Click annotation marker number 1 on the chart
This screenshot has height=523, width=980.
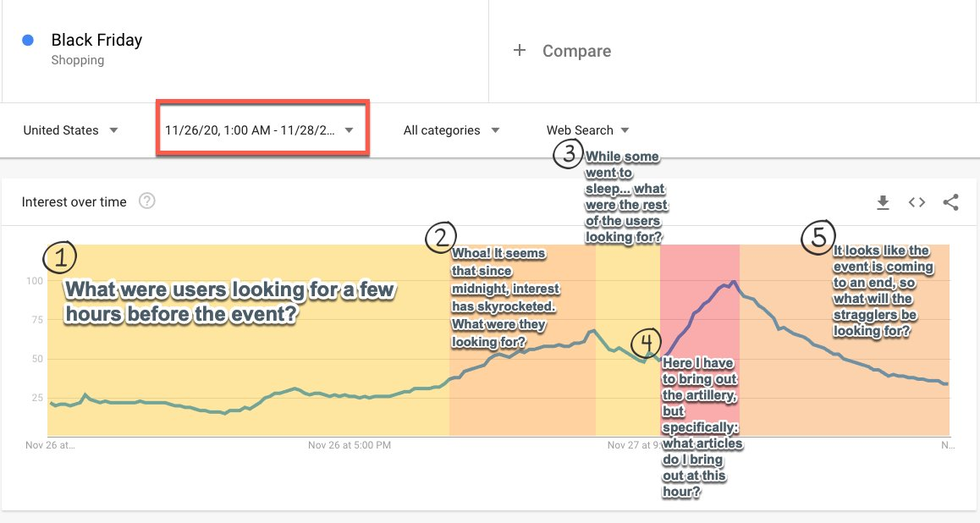pyautogui.click(x=58, y=258)
